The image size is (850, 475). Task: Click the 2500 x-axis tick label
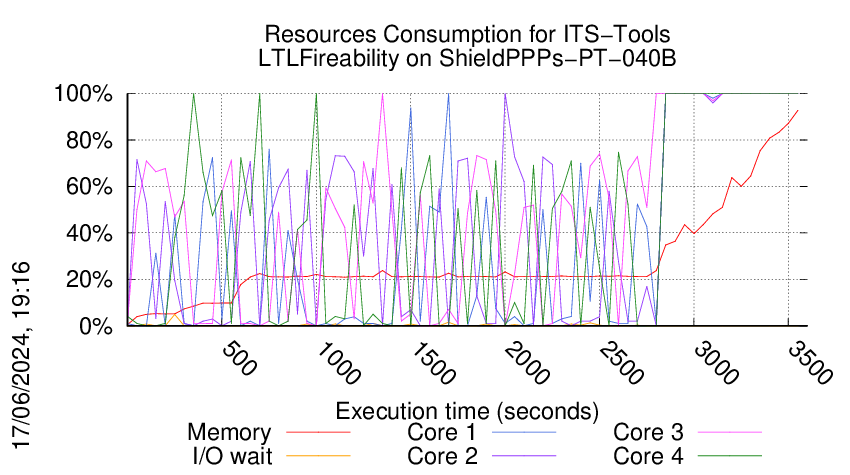[621, 363]
